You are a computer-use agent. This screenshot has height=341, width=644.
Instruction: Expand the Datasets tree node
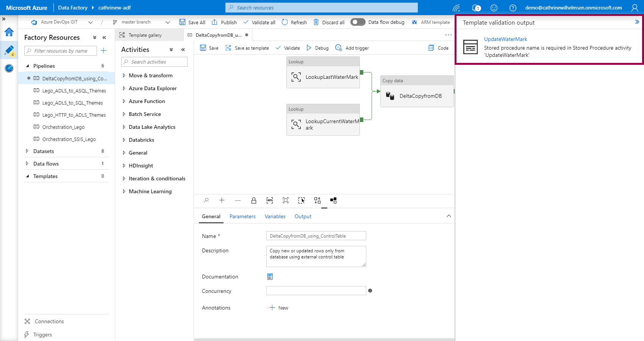tap(27, 151)
